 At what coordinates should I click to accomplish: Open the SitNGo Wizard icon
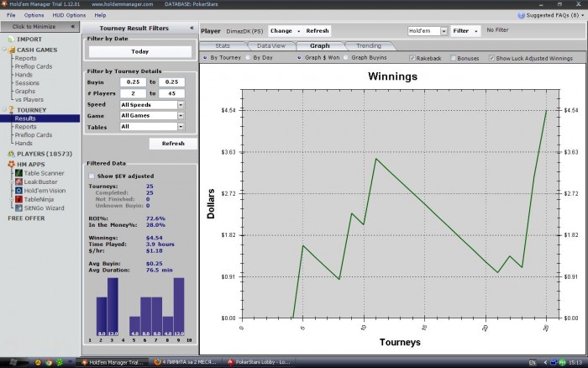[18, 208]
